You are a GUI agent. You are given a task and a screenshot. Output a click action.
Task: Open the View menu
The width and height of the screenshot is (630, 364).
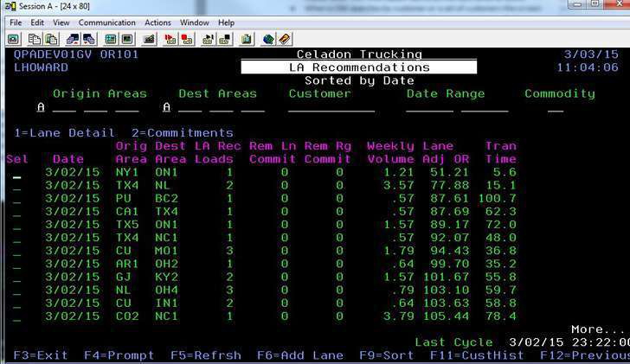pyautogui.click(x=61, y=22)
